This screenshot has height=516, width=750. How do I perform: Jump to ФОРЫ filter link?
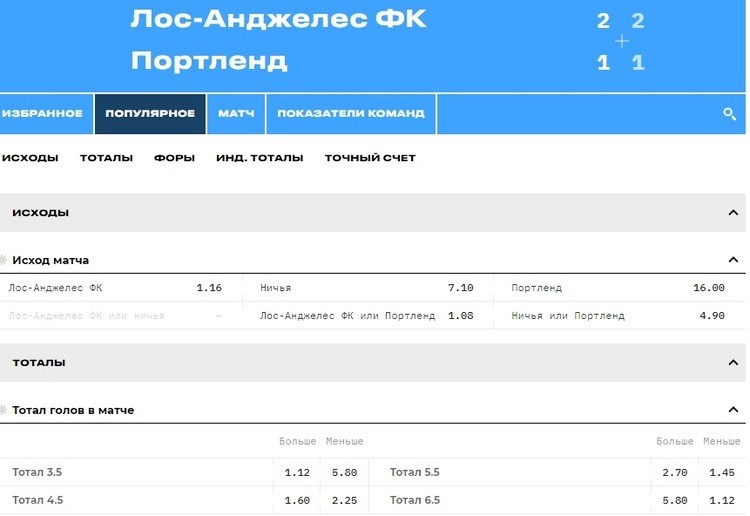[174, 158]
